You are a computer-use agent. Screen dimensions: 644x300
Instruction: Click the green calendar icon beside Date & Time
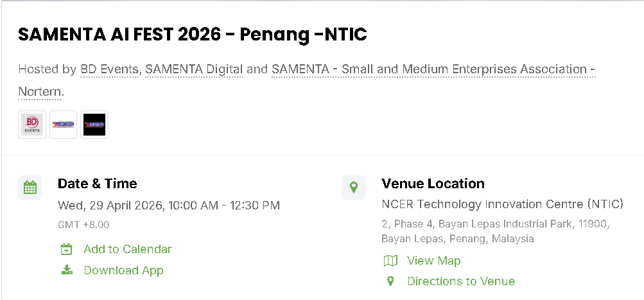(x=30, y=188)
